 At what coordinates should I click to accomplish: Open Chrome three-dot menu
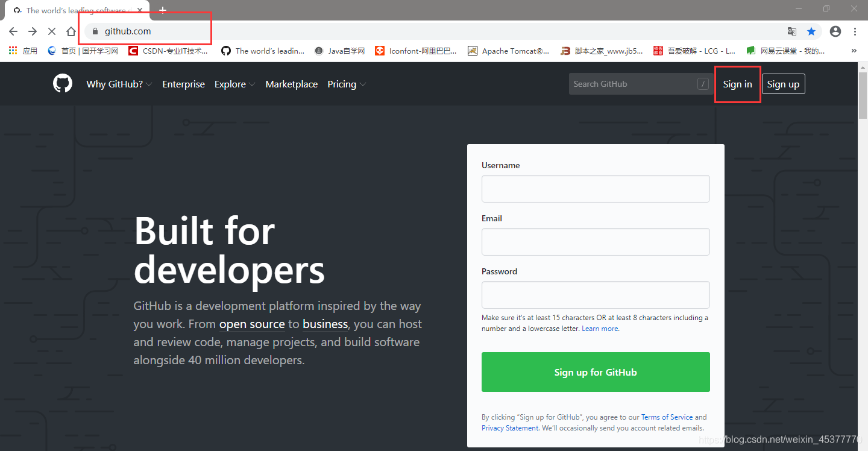click(x=855, y=31)
